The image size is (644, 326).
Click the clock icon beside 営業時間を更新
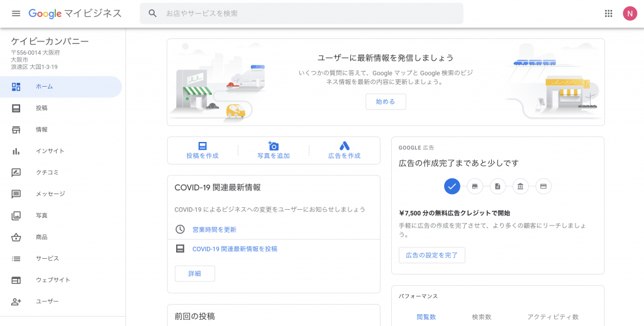click(x=180, y=229)
